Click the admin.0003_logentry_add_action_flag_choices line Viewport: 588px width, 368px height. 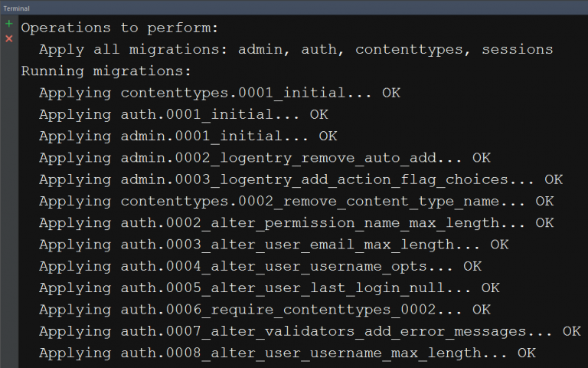coord(301,179)
